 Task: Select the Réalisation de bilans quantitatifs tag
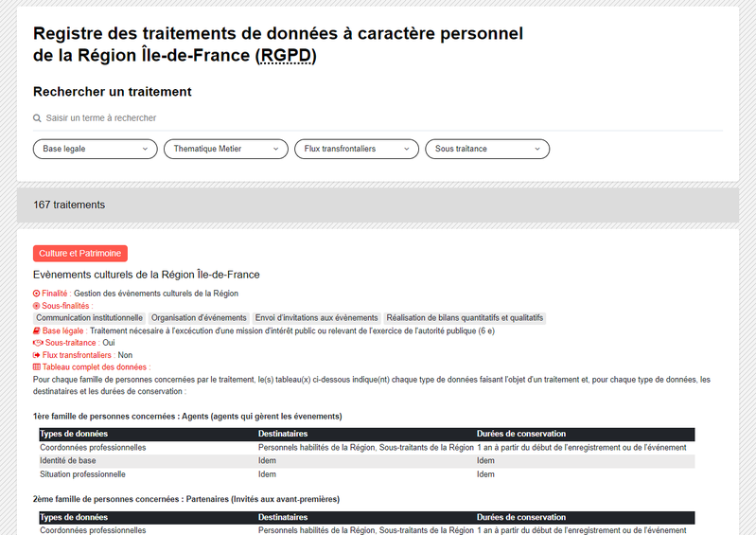465,318
